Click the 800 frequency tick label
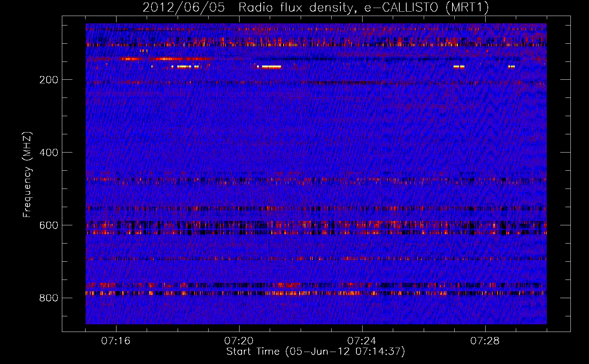 click(49, 298)
